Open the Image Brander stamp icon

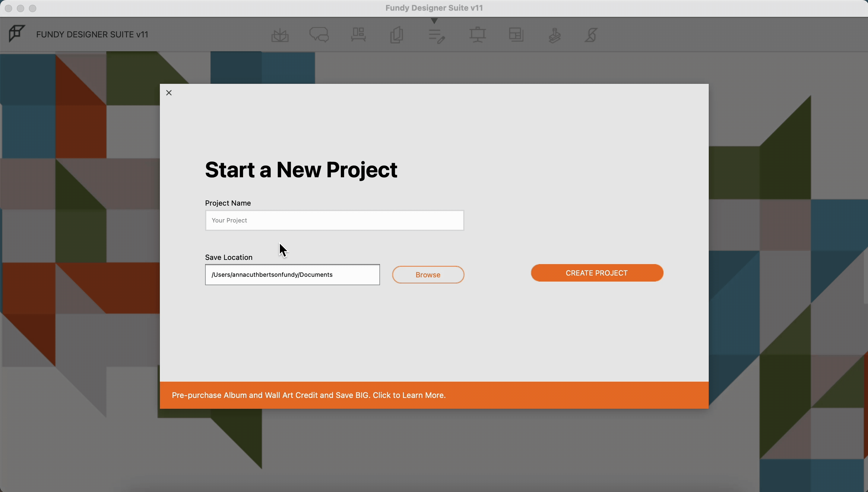(x=555, y=36)
